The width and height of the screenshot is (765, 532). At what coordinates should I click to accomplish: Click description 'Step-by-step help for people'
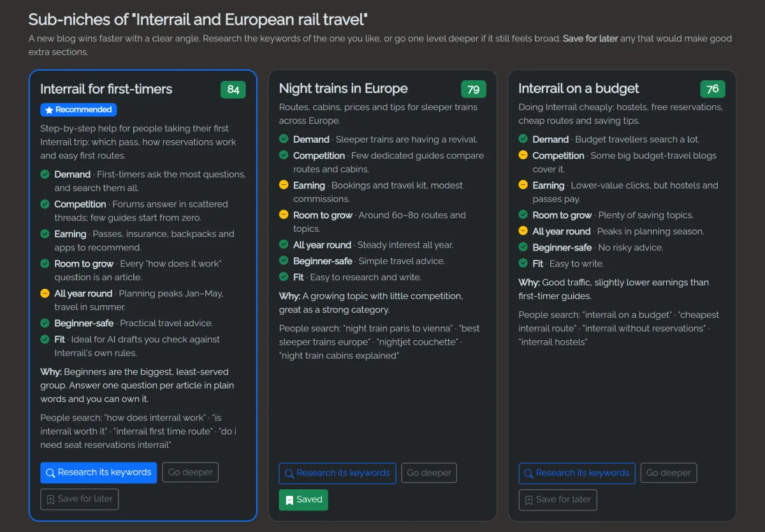(x=138, y=142)
